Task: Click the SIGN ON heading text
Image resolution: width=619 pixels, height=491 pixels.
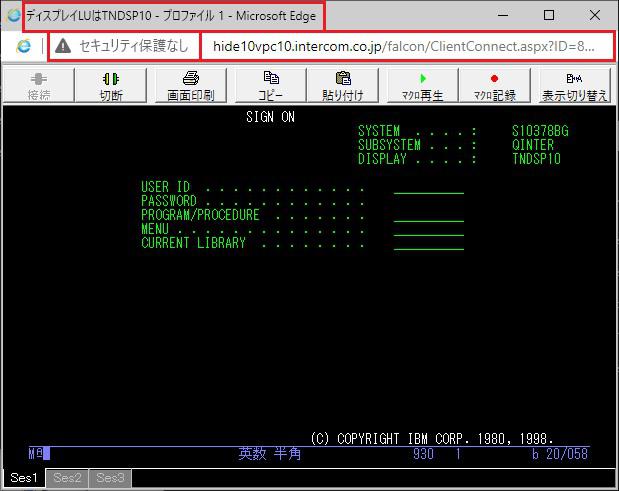Action: coord(270,117)
